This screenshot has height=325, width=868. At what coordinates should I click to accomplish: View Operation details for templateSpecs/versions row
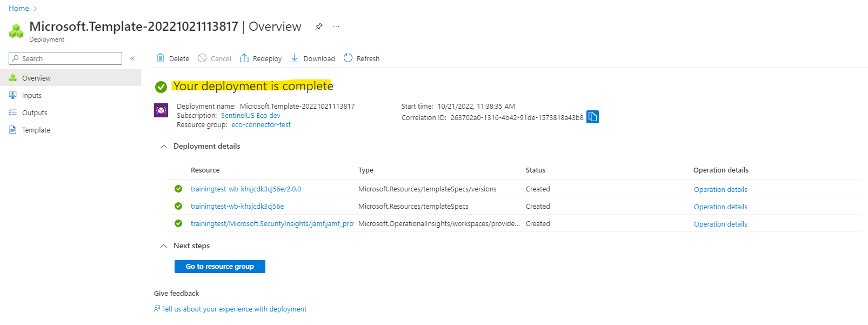720,189
